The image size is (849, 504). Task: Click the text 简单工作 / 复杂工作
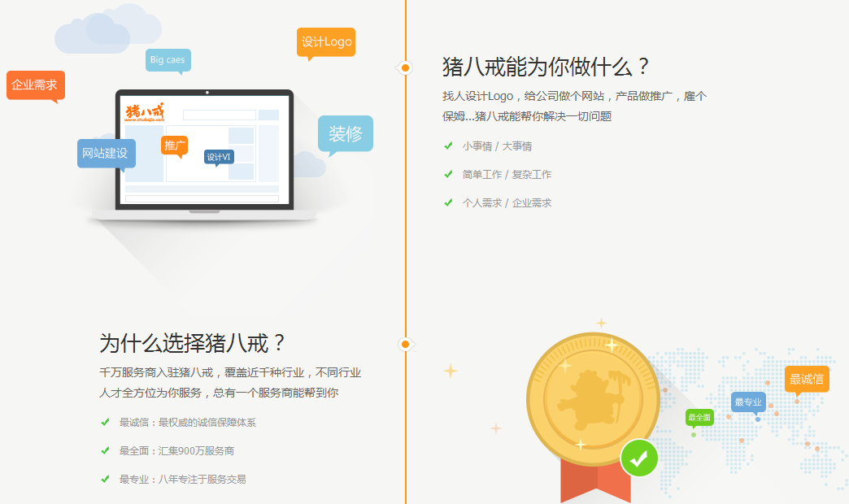(x=507, y=174)
